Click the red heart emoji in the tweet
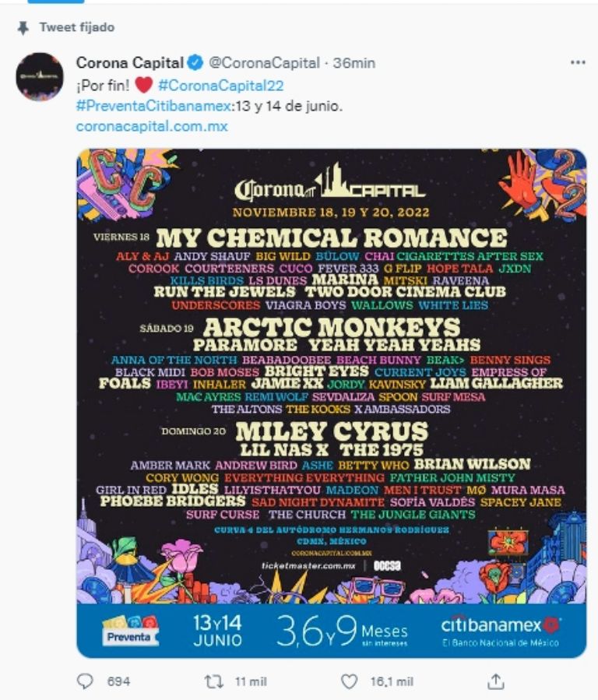 (143, 85)
